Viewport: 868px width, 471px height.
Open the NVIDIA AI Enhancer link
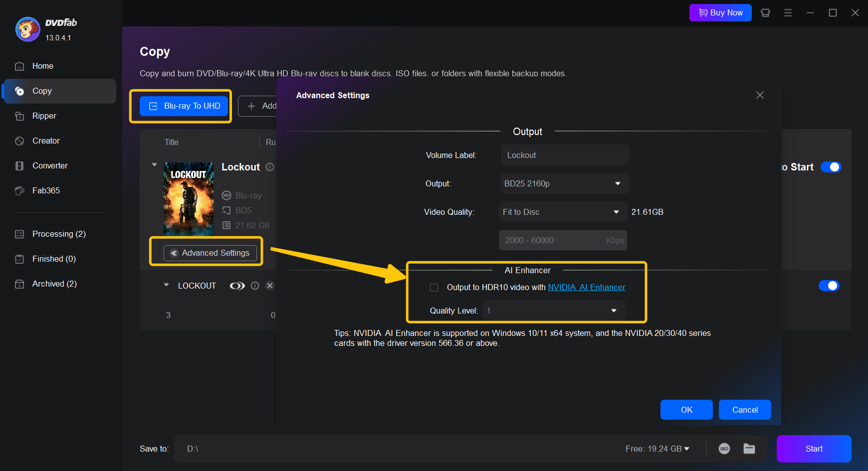[x=586, y=288]
